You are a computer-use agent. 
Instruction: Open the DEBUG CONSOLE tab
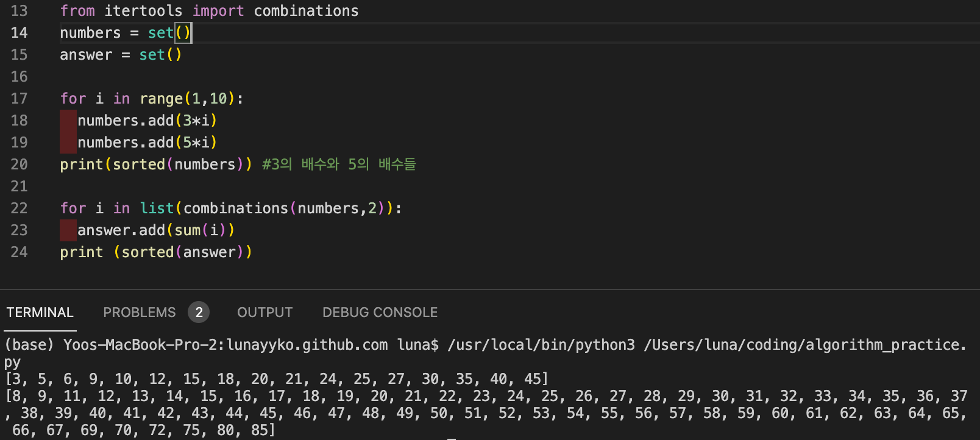(x=380, y=312)
